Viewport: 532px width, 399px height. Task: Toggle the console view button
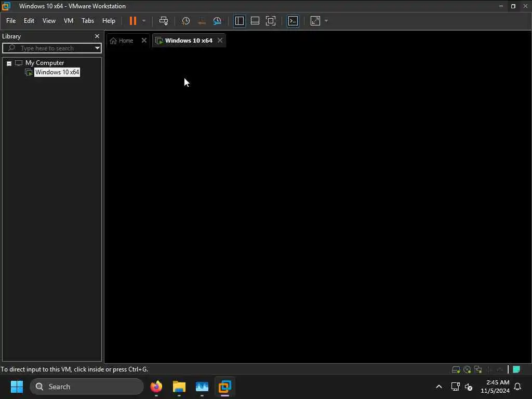pos(293,21)
